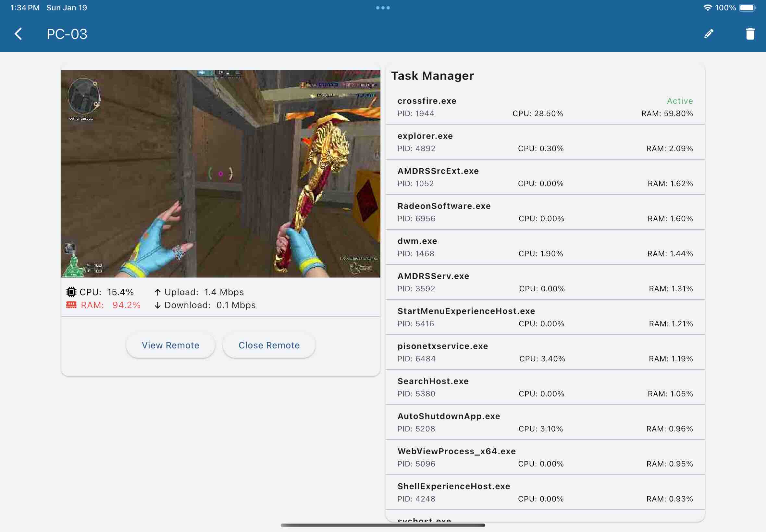Click CPU: 3.10% for AutoShutdownApp.exe

point(540,428)
